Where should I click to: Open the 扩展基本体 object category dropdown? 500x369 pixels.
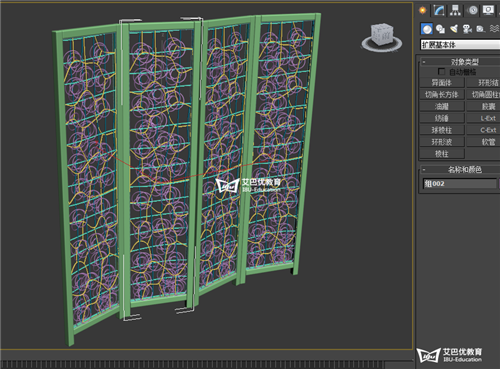pos(460,45)
